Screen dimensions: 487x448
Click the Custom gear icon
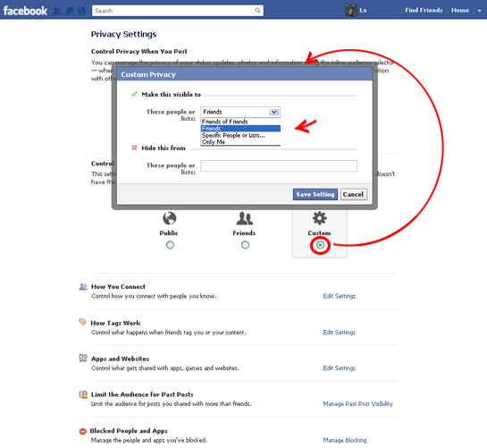point(319,218)
